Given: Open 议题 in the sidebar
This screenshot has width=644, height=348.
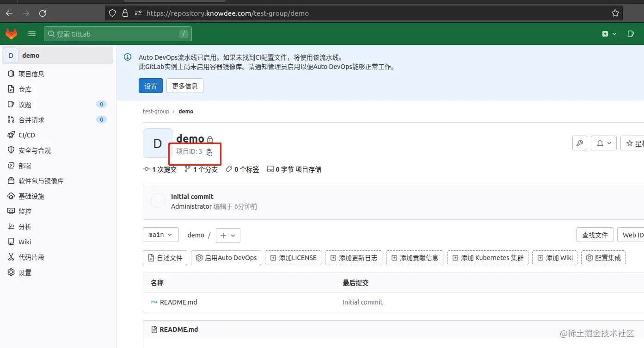Looking at the screenshot, I should click(58, 105).
